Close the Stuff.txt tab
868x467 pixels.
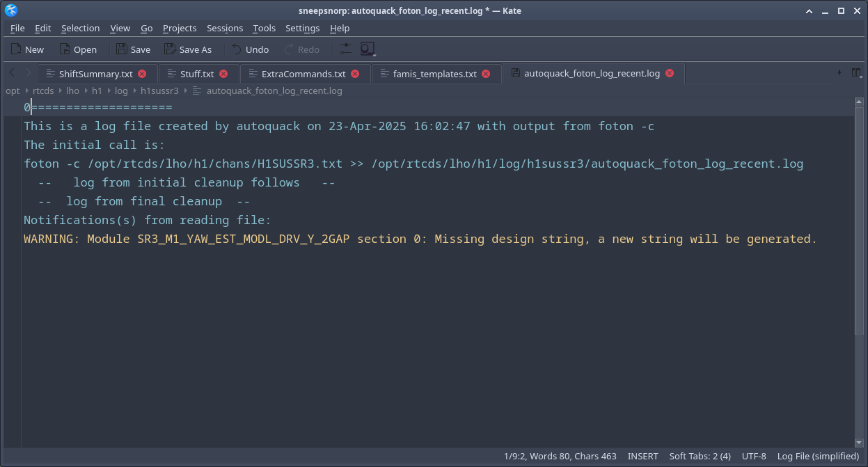[223, 73]
